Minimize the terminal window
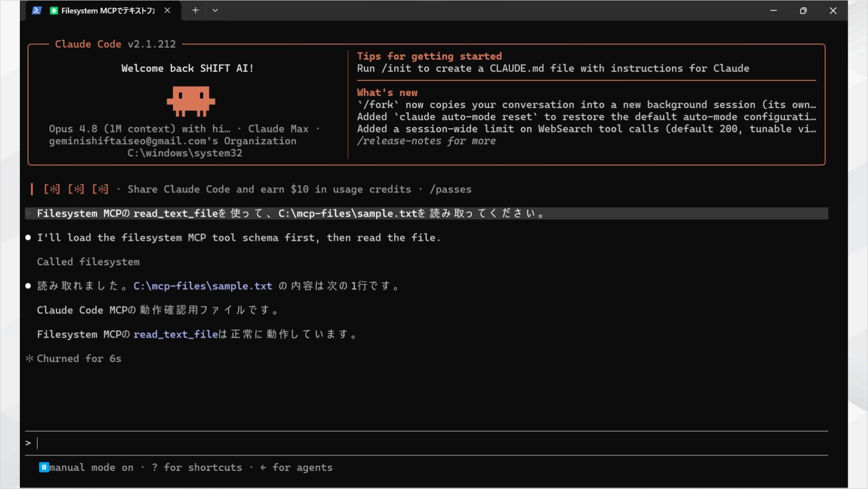This screenshot has height=489, width=868. click(774, 10)
